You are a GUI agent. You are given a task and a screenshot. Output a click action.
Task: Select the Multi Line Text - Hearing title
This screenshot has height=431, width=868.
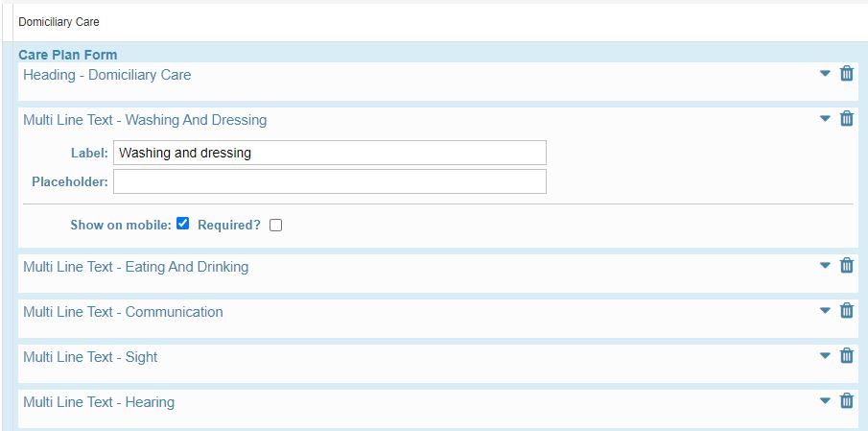99,402
